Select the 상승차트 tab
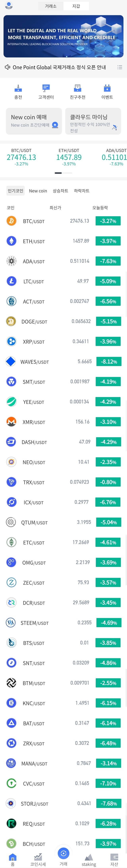The height and width of the screenshot is (868, 127). tap(61, 191)
